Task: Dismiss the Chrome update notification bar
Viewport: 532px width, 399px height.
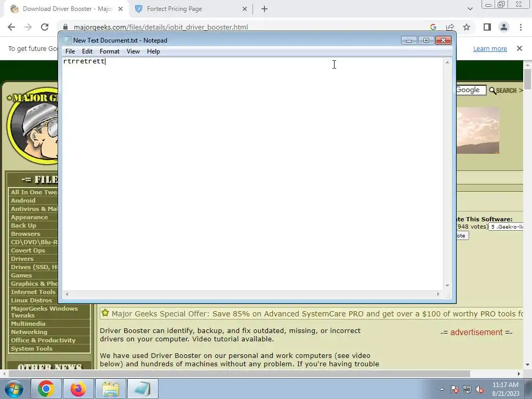Action: tap(520, 48)
